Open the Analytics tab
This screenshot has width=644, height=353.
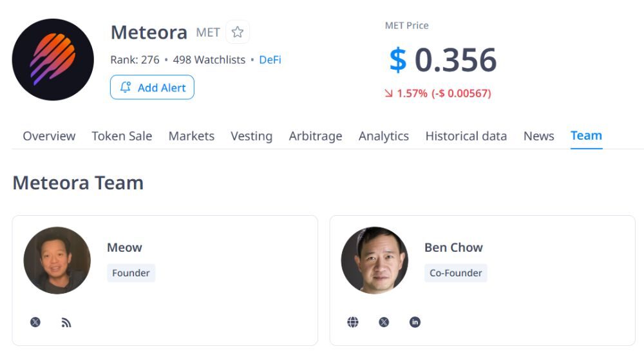(384, 136)
